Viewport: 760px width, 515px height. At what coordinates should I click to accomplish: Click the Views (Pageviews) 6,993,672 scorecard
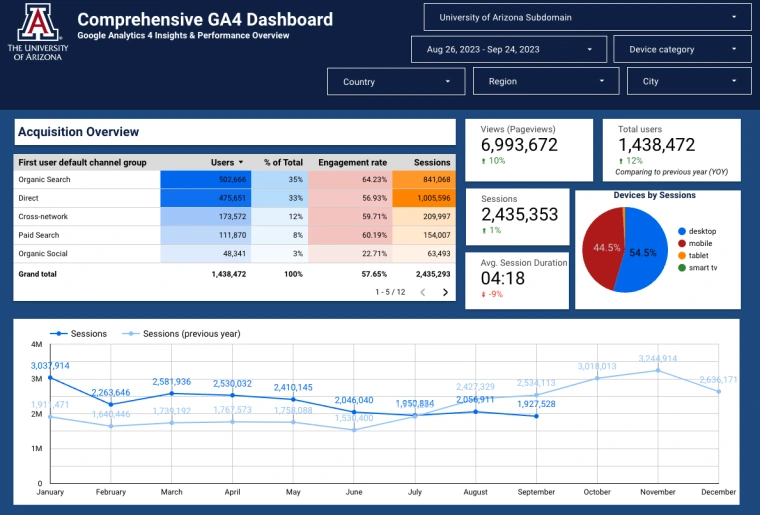529,150
